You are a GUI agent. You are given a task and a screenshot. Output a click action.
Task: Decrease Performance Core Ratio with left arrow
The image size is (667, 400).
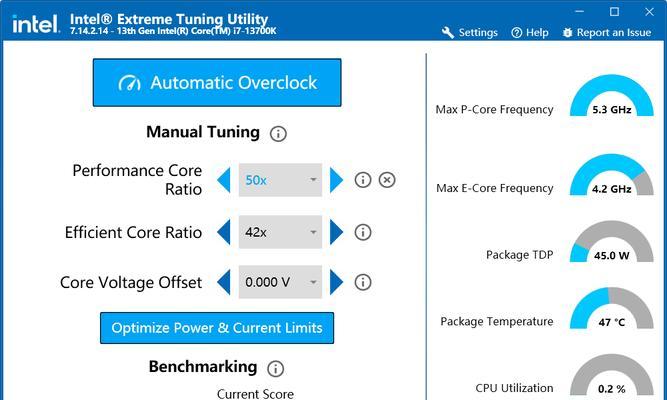click(224, 180)
